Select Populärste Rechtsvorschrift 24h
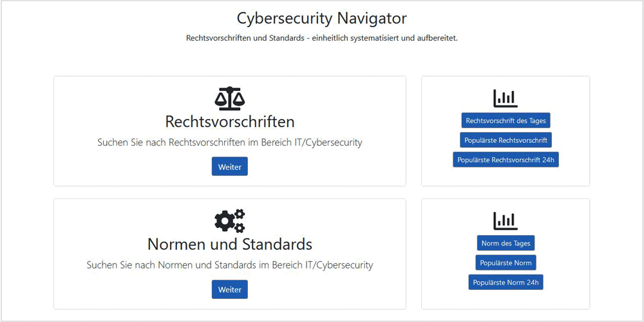The image size is (644, 322). click(x=506, y=159)
